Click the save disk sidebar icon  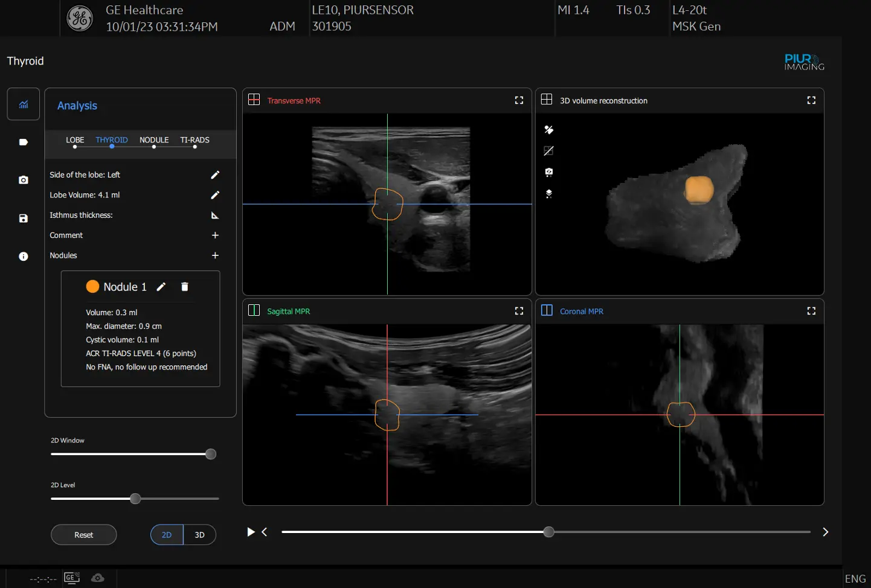pyautogui.click(x=24, y=219)
